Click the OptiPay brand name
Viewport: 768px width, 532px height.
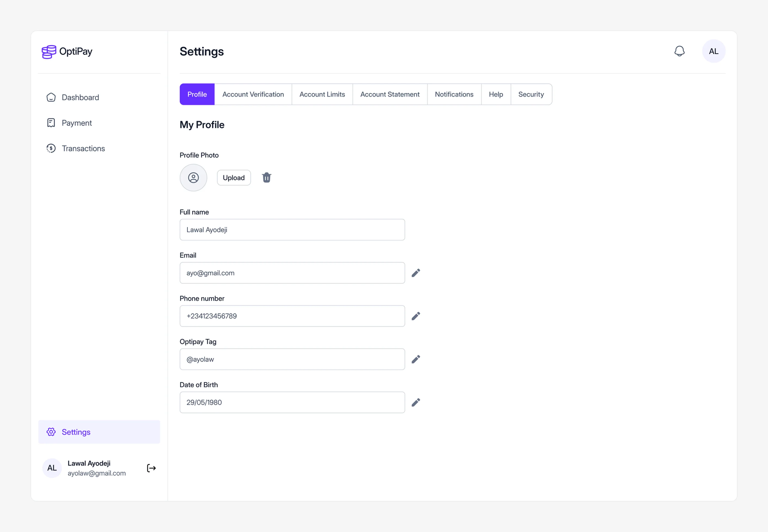tap(76, 52)
